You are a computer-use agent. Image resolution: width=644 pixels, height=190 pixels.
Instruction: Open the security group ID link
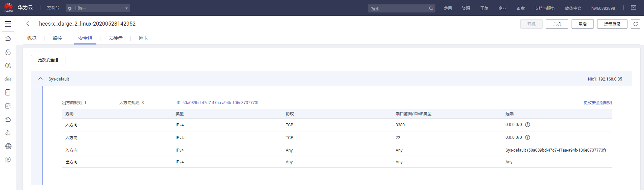click(x=220, y=103)
